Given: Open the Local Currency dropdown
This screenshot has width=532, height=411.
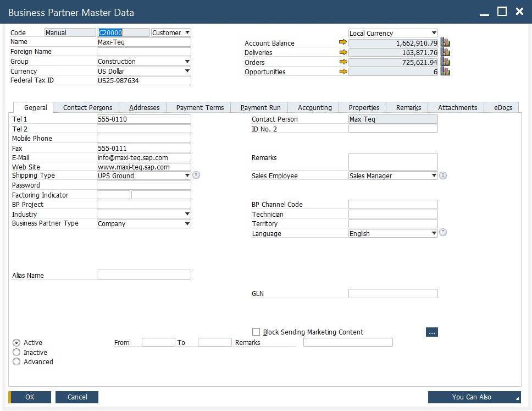Looking at the screenshot, I should pyautogui.click(x=434, y=33).
